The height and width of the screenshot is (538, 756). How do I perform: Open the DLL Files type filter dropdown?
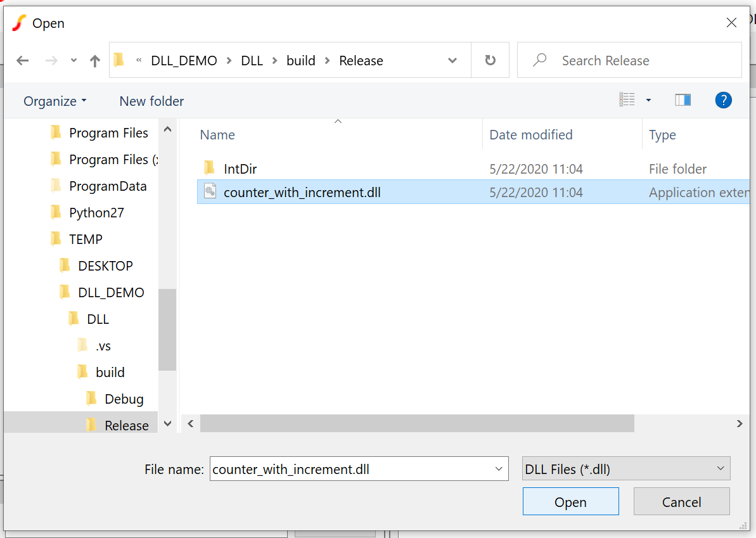pyautogui.click(x=625, y=469)
